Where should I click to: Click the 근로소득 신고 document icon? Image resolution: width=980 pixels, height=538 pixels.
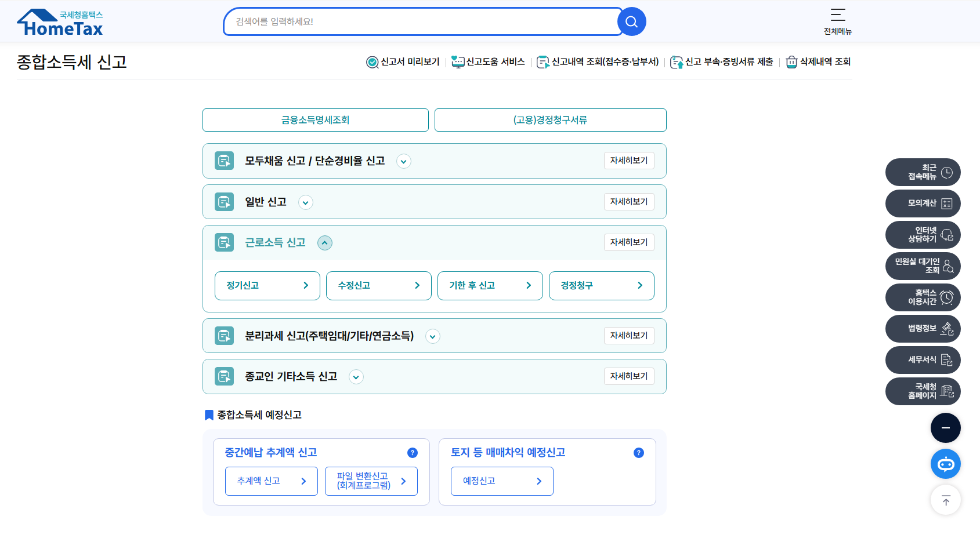pos(225,242)
